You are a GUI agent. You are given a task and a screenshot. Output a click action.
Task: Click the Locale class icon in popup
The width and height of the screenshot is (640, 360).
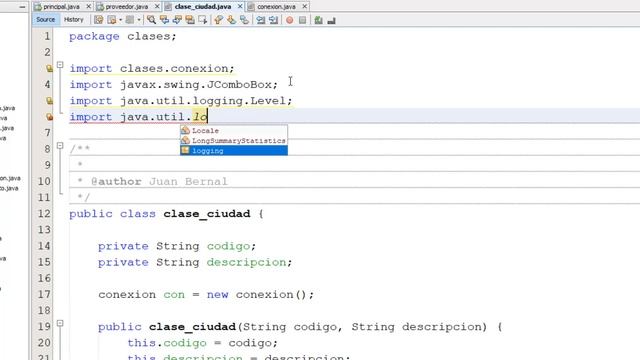[185, 130]
